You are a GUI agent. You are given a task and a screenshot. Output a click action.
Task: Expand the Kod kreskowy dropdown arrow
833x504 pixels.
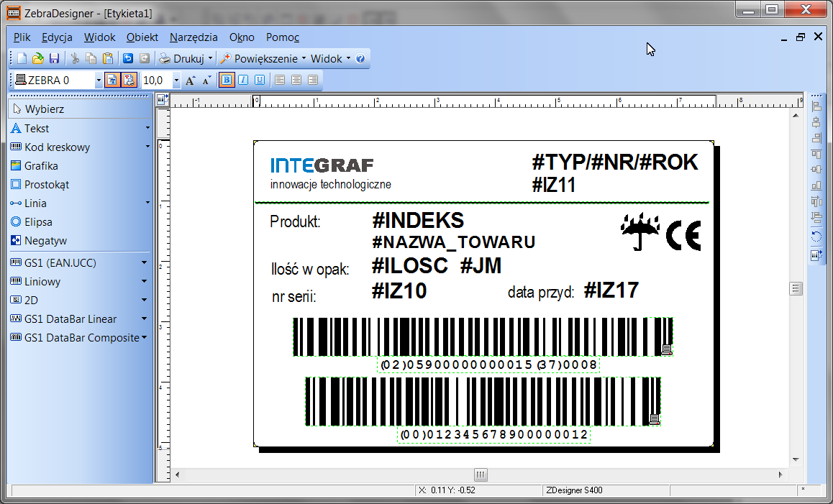tap(147, 147)
